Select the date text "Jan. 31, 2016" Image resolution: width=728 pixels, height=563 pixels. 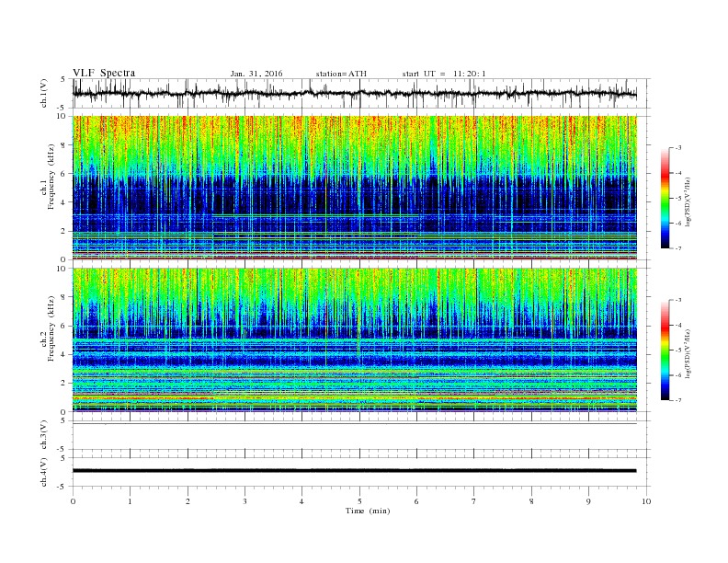click(256, 74)
